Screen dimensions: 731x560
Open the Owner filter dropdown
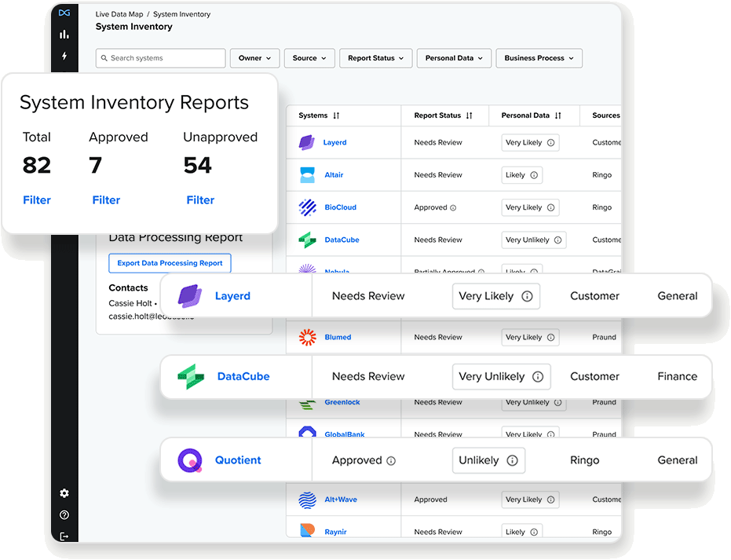[254, 57]
